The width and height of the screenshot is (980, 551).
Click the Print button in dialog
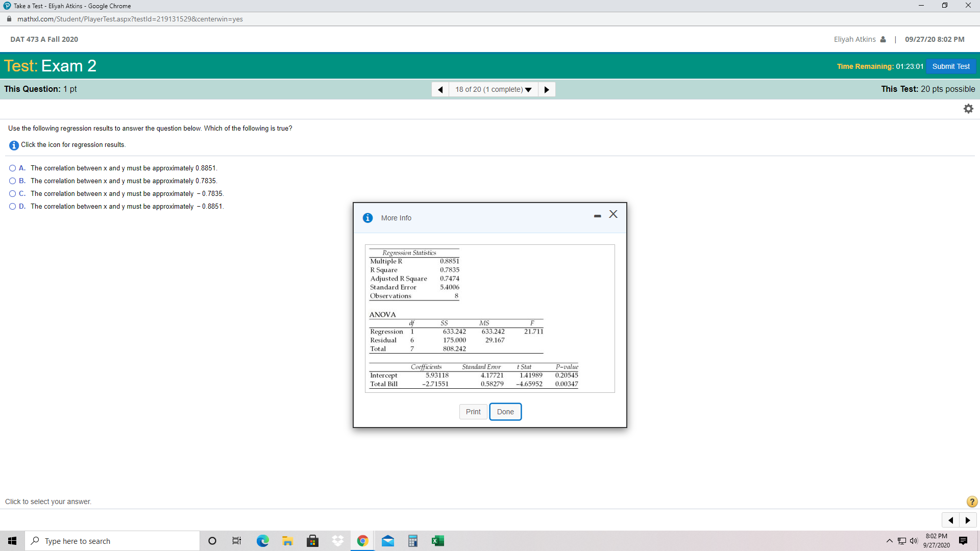tap(473, 412)
